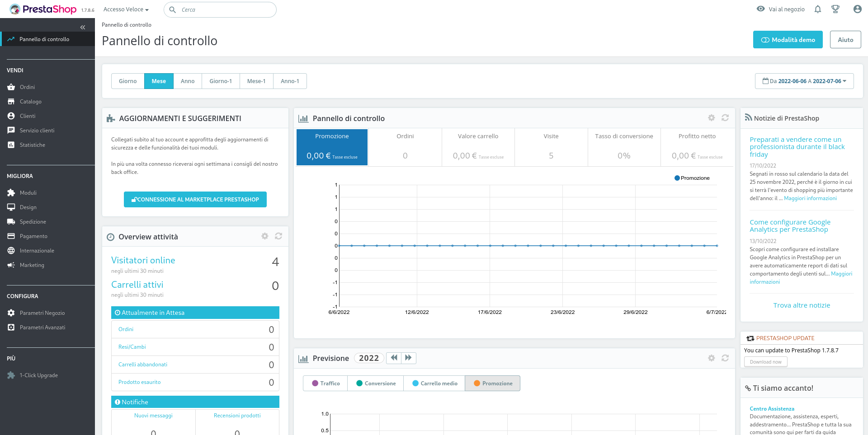Collapse the left sidebar with the chevrons
Viewport: 868px width, 435px height.
tap(83, 27)
